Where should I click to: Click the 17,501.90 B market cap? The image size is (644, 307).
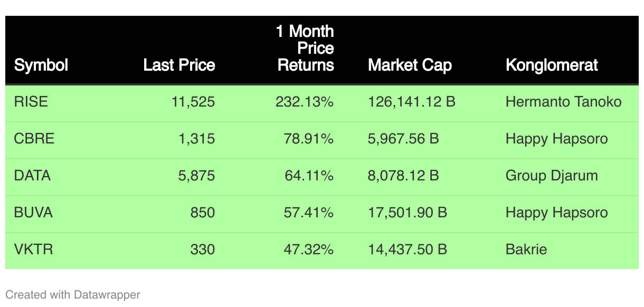408,213
